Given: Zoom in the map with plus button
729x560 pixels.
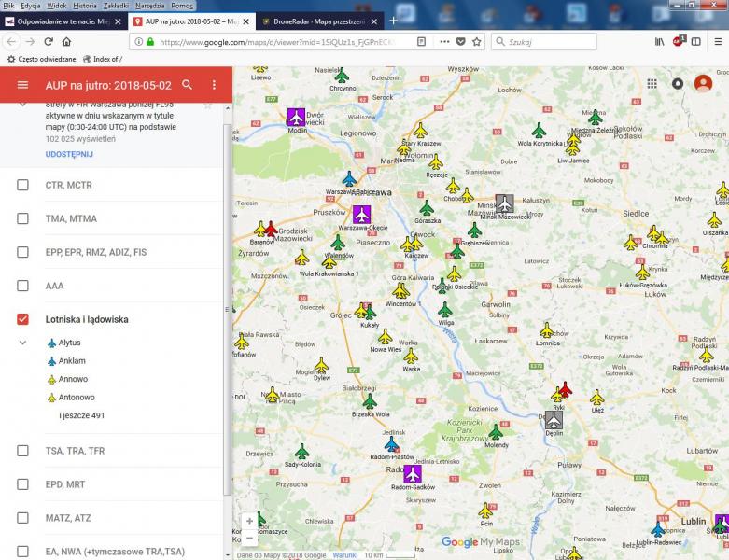Looking at the screenshot, I should [249, 522].
